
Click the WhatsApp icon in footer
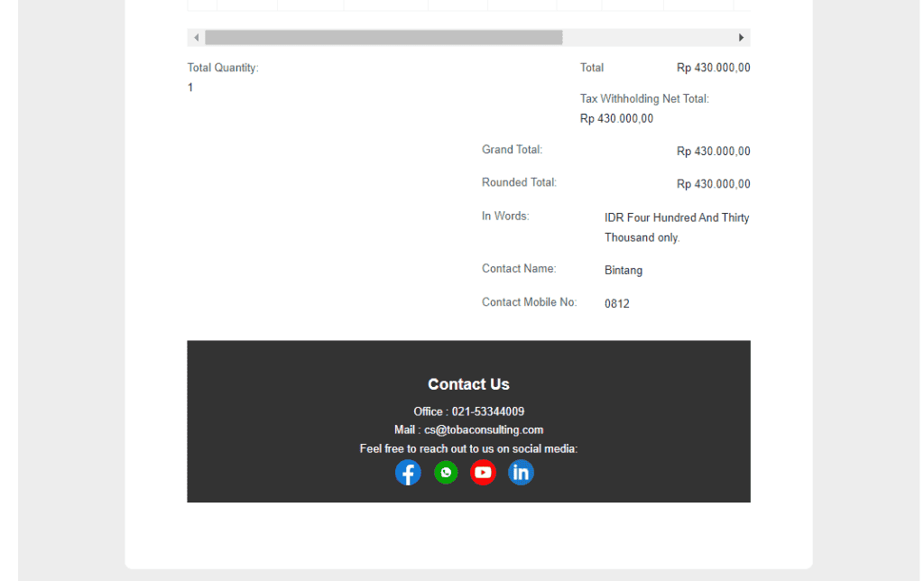click(x=446, y=473)
